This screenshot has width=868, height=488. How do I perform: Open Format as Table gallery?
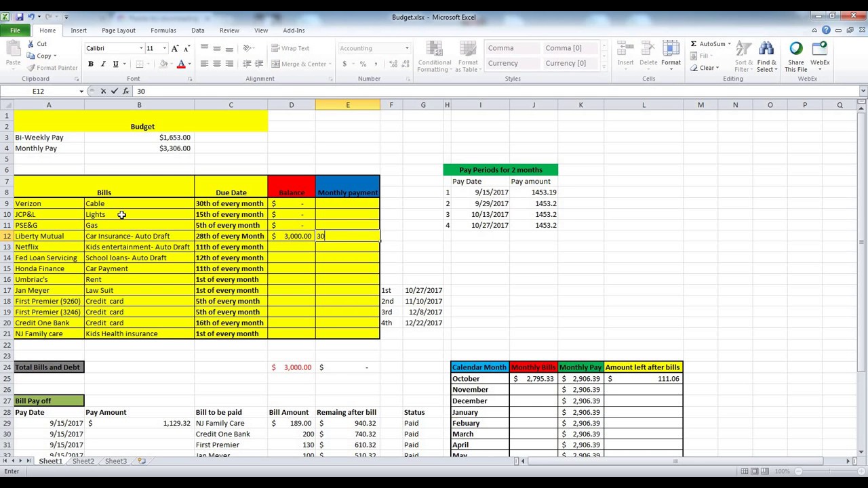click(x=467, y=57)
